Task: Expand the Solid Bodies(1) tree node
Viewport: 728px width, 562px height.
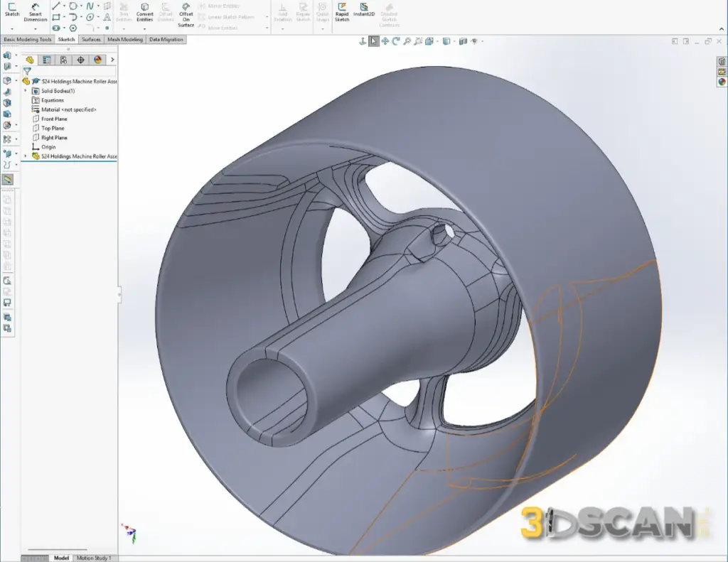Action: [26, 91]
